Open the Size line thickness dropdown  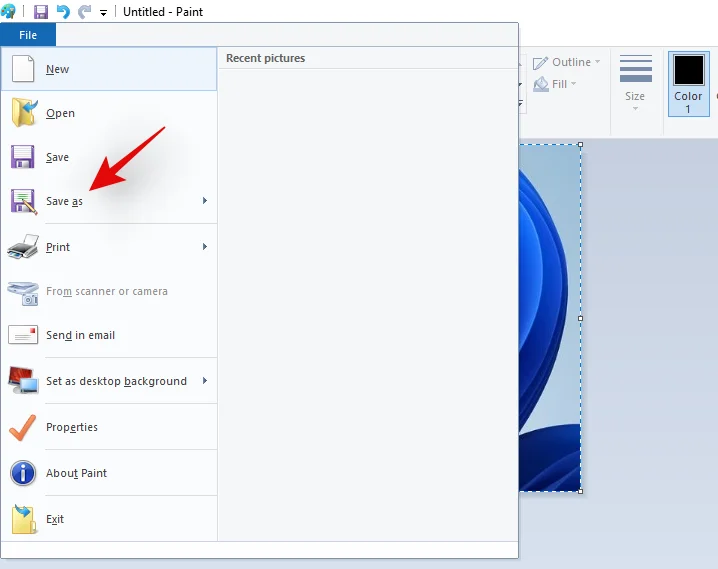636,82
